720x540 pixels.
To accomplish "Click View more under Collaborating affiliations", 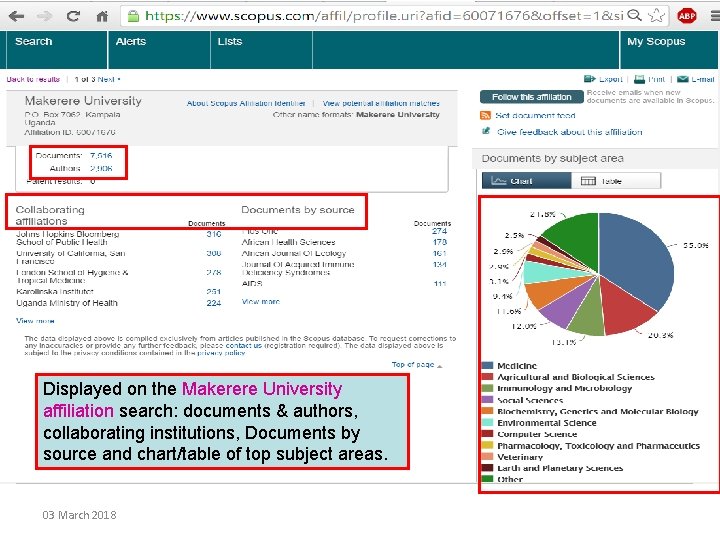I will pos(35,321).
